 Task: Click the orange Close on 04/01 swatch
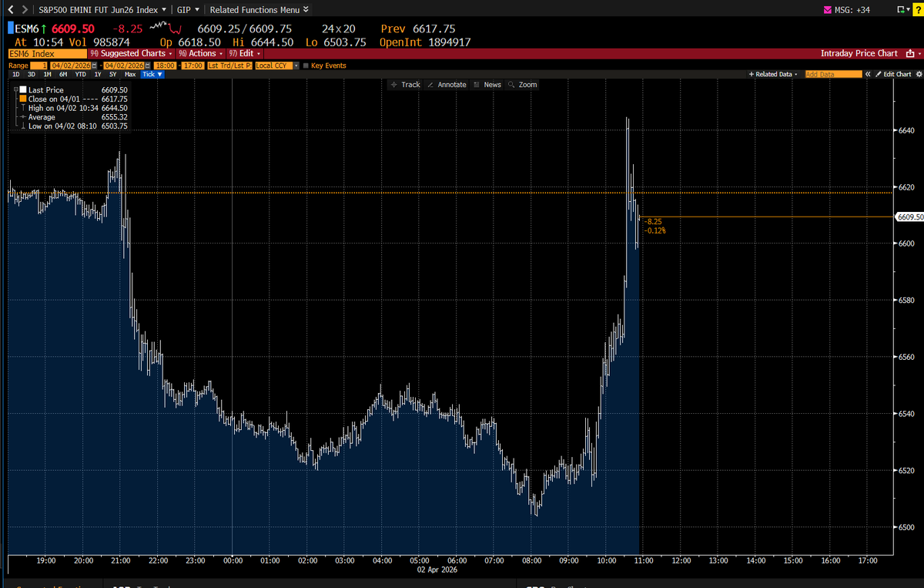[x=22, y=99]
